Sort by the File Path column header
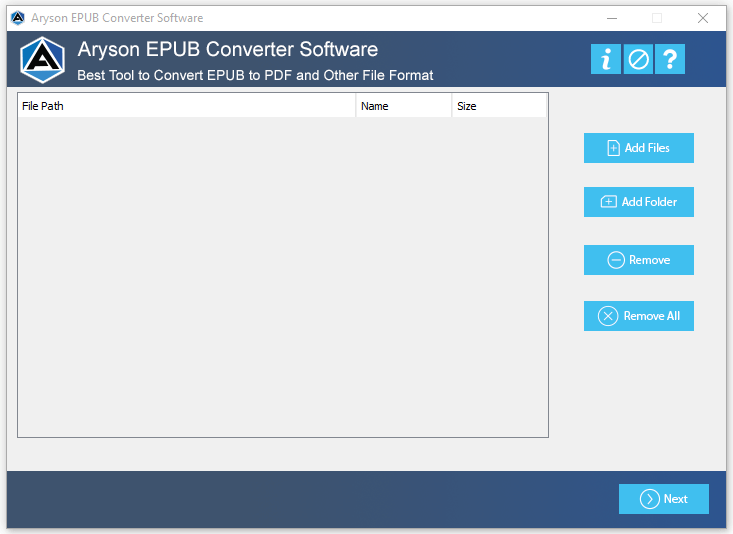Image resolution: width=733 pixels, height=534 pixels. (187, 106)
